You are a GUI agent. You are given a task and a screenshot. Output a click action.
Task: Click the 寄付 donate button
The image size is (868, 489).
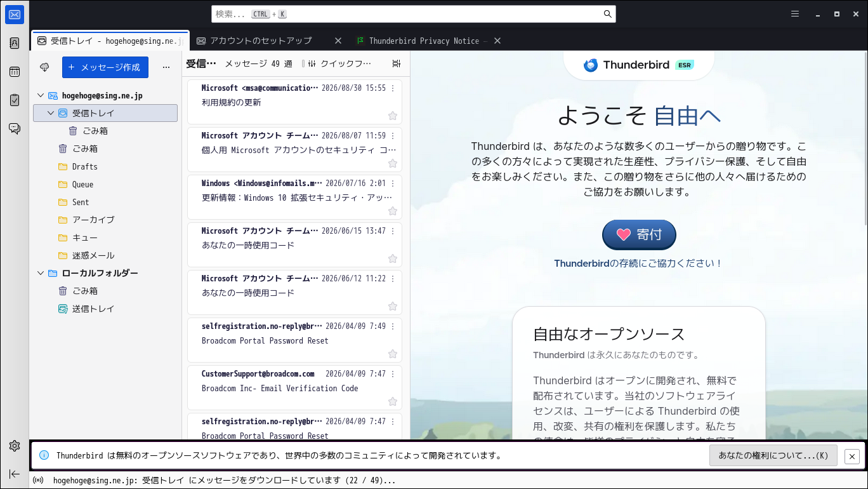click(639, 234)
